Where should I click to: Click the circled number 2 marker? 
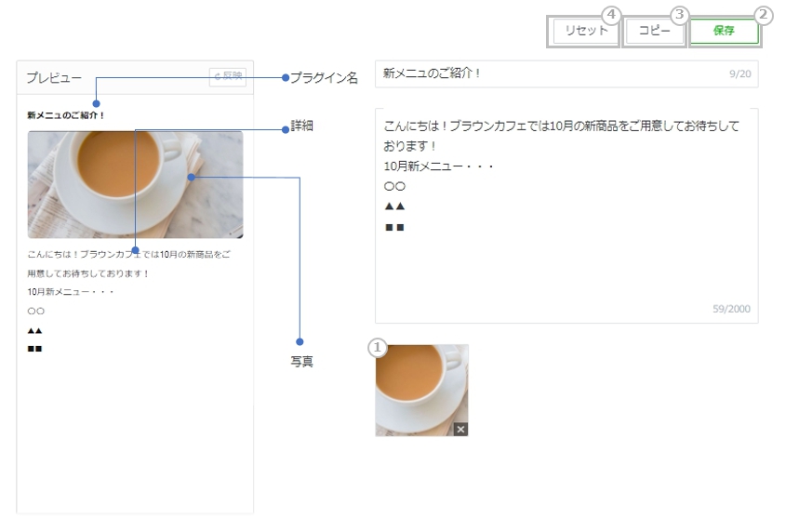tap(763, 15)
